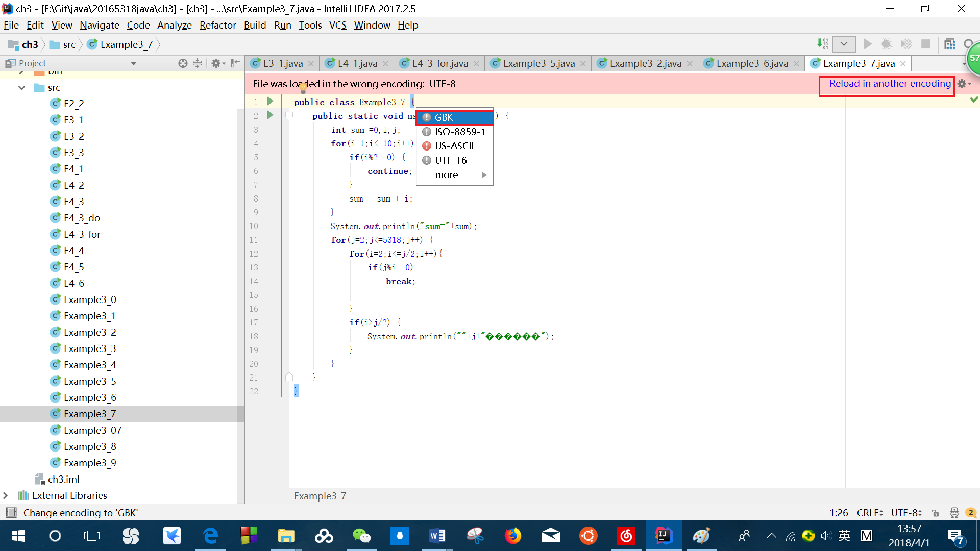This screenshot has width=980, height=551.
Task: Click ch3 breadcrumb in navigation bar
Action: click(23, 44)
